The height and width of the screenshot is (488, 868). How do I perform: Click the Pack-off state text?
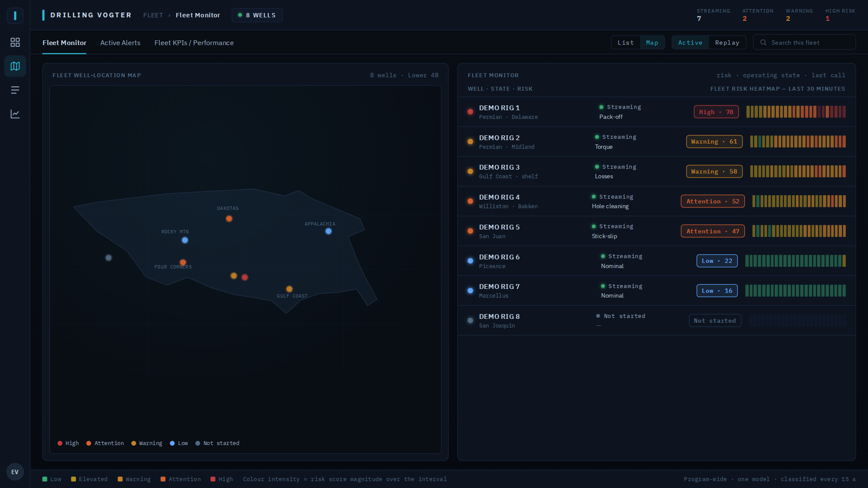click(611, 117)
